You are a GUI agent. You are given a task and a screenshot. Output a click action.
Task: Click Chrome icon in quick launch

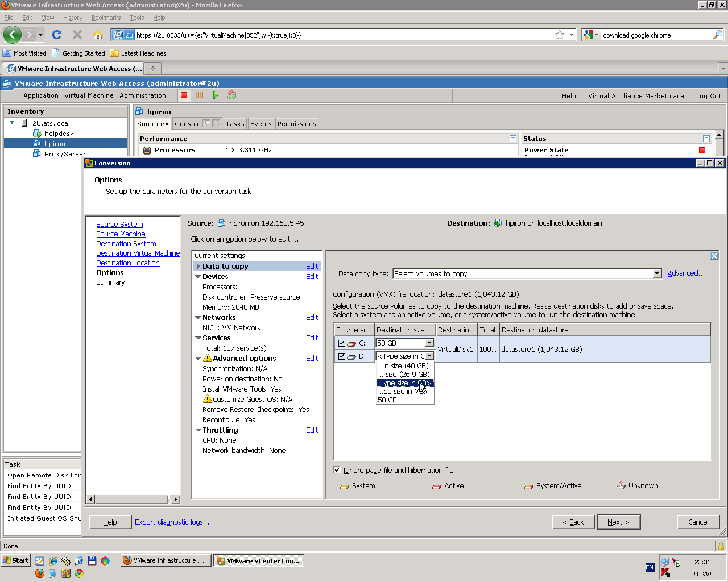(79, 573)
